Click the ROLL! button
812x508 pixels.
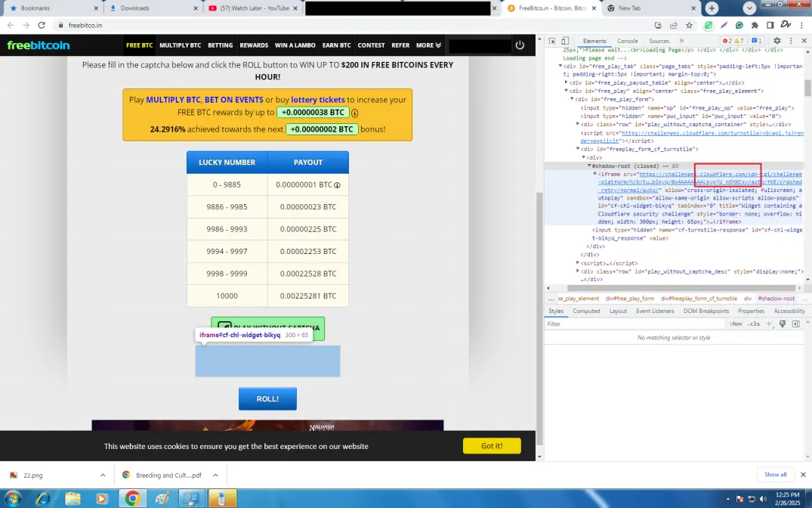(267, 398)
